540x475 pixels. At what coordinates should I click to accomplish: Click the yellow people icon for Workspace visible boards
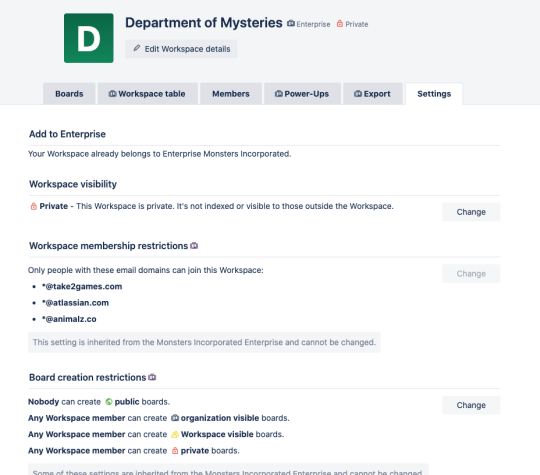pos(175,434)
